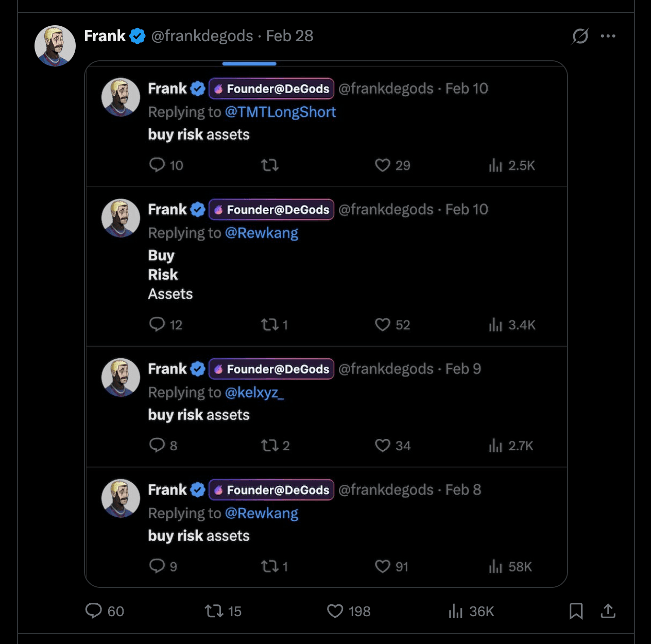Like the main Feb 28 post showing 198 likes

point(335,611)
